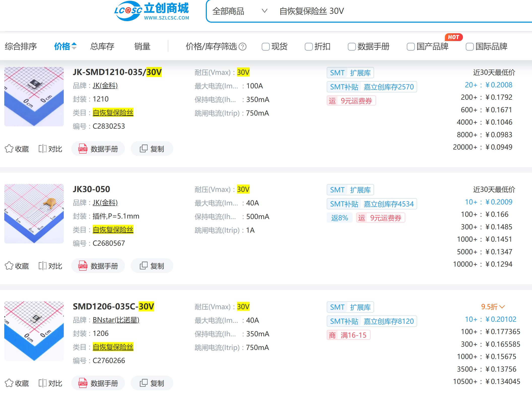Toggle the 数据手册 checkbox filter
The image size is (532, 394).
tap(352, 47)
